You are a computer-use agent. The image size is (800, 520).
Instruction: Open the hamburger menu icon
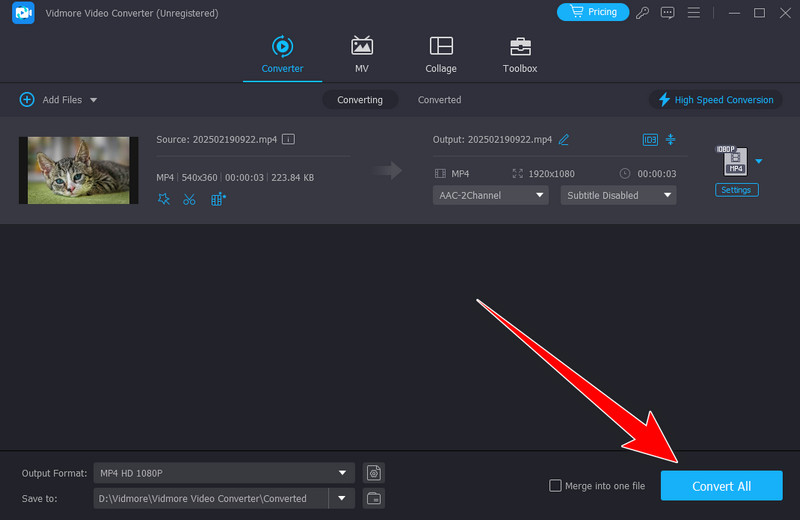(692, 13)
